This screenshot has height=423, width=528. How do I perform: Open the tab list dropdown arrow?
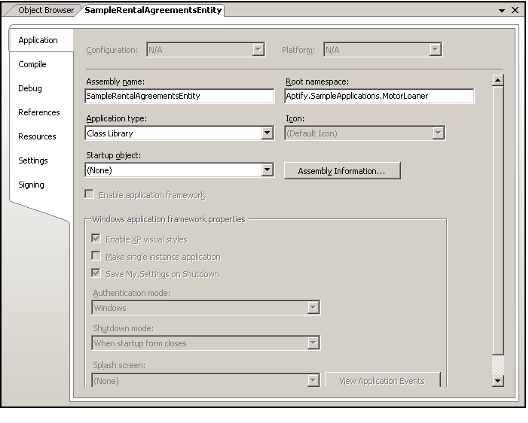(x=501, y=10)
